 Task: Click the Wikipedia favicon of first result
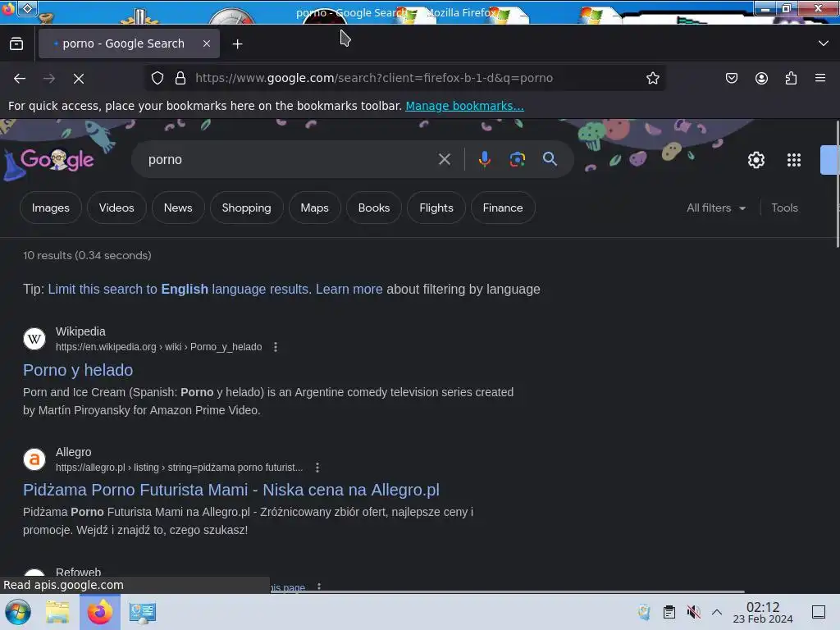(34, 339)
